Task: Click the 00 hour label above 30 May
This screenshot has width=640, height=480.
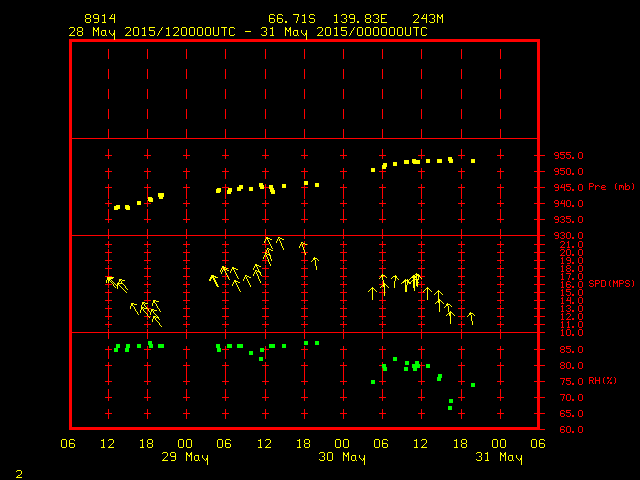Action: tap(342, 444)
